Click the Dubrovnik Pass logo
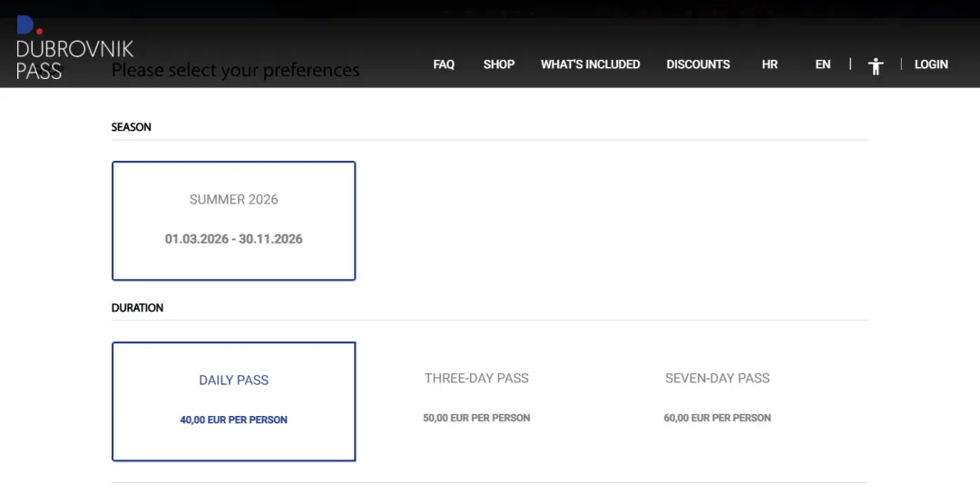The image size is (980, 495). pyautogui.click(x=74, y=49)
